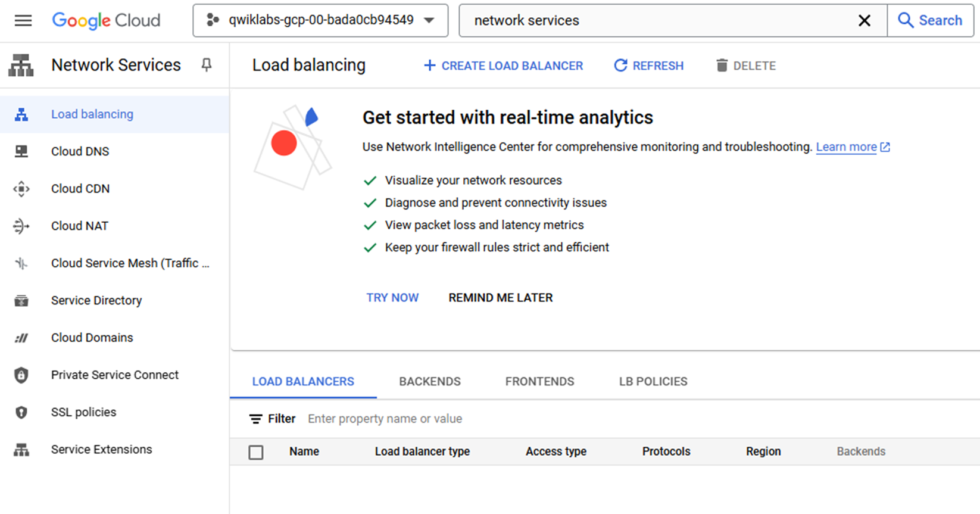Click the Cloud Service Mesh icon
This screenshot has height=514, width=980.
21,263
